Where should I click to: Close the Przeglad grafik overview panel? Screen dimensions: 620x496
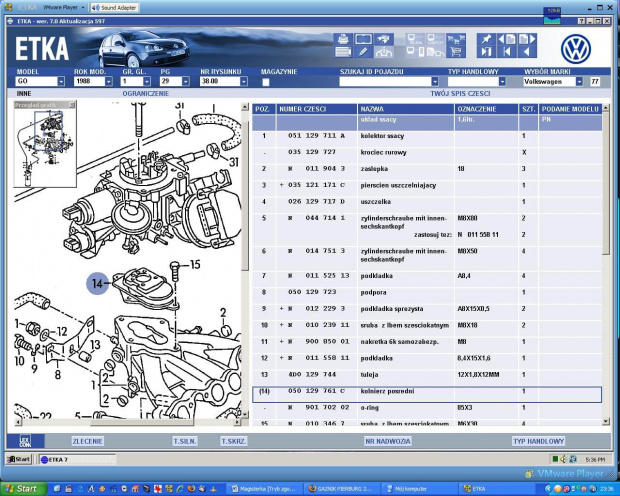(x=72, y=105)
